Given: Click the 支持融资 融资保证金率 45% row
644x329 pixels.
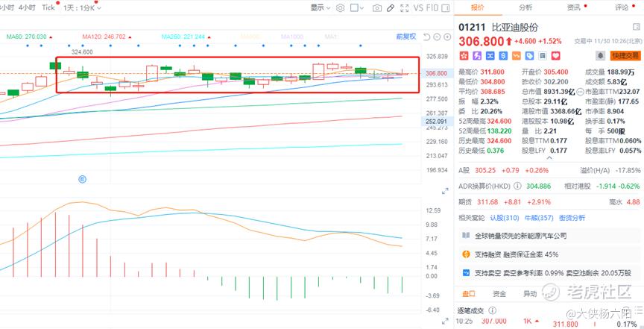Looking at the screenshot, I should pos(549,254).
